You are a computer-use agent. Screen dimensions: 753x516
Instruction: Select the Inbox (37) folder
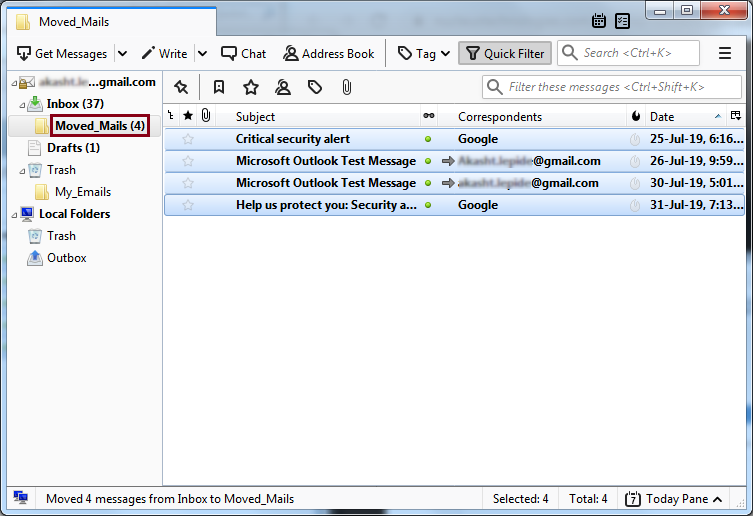click(x=75, y=104)
